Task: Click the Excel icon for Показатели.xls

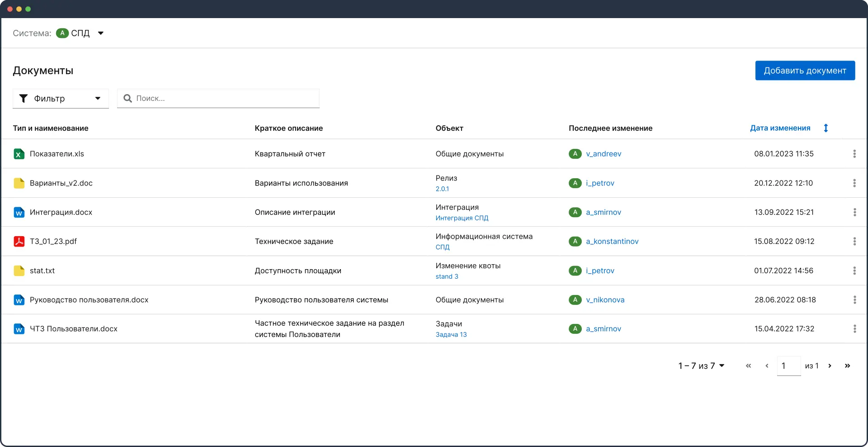Action: (x=19, y=154)
